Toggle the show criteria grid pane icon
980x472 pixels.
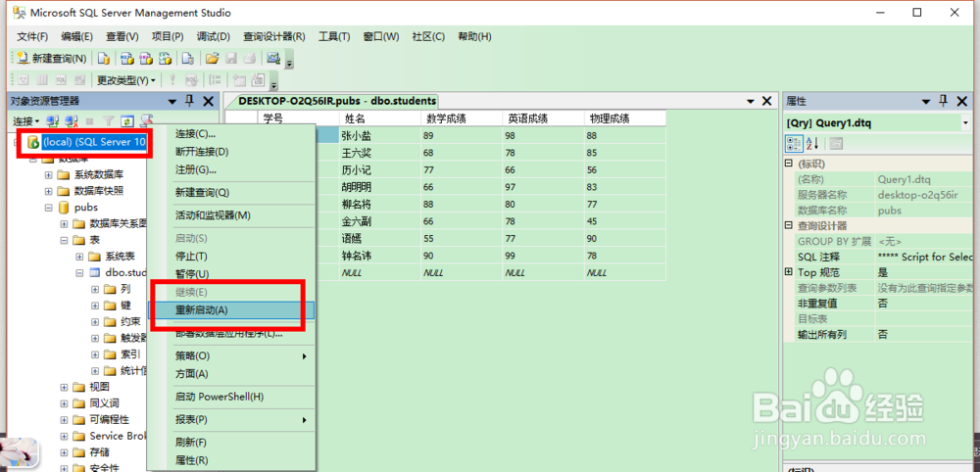(x=42, y=80)
